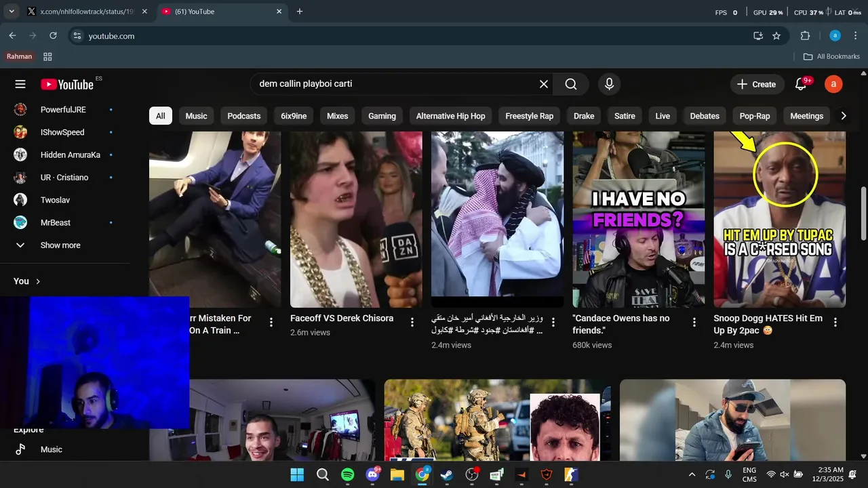Open options for Mistaken For On A Train short
The image size is (868, 488).
pos(271,322)
